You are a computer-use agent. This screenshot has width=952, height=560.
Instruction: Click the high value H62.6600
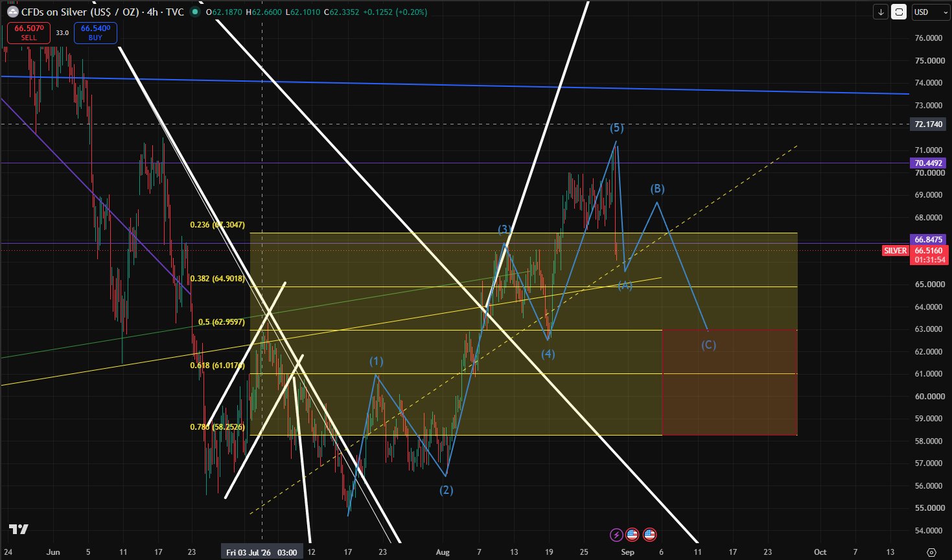pyautogui.click(x=264, y=12)
